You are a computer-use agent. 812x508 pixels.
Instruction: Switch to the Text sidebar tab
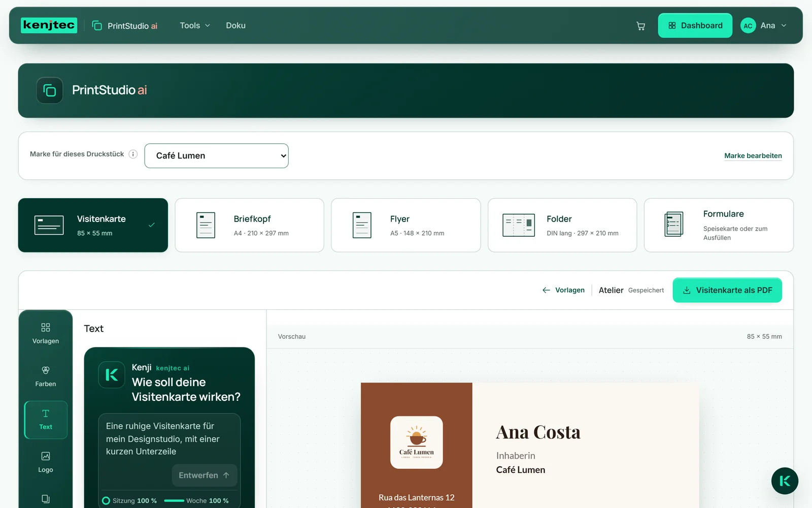point(46,420)
